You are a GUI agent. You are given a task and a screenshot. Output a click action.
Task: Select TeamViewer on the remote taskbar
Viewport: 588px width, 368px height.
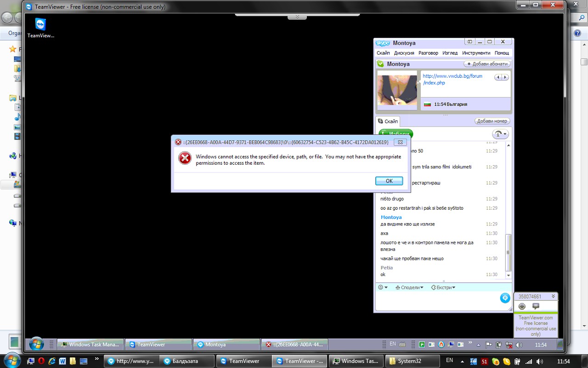pyautogui.click(x=158, y=345)
